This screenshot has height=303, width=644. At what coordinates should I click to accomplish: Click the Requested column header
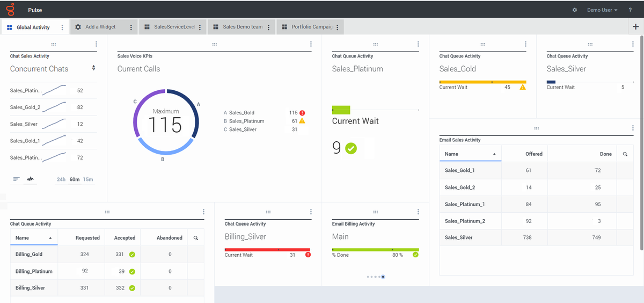pyautogui.click(x=87, y=238)
